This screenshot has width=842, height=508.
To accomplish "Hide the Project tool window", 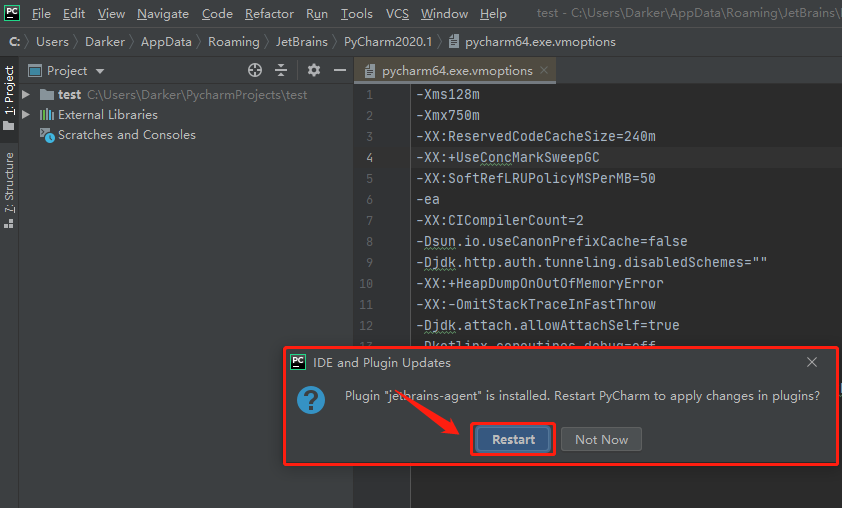I will 340,70.
